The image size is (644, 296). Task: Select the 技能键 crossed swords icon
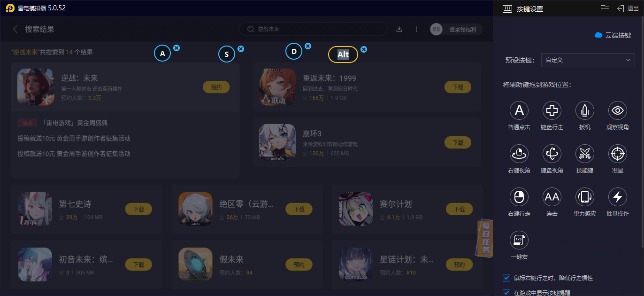pyautogui.click(x=585, y=154)
